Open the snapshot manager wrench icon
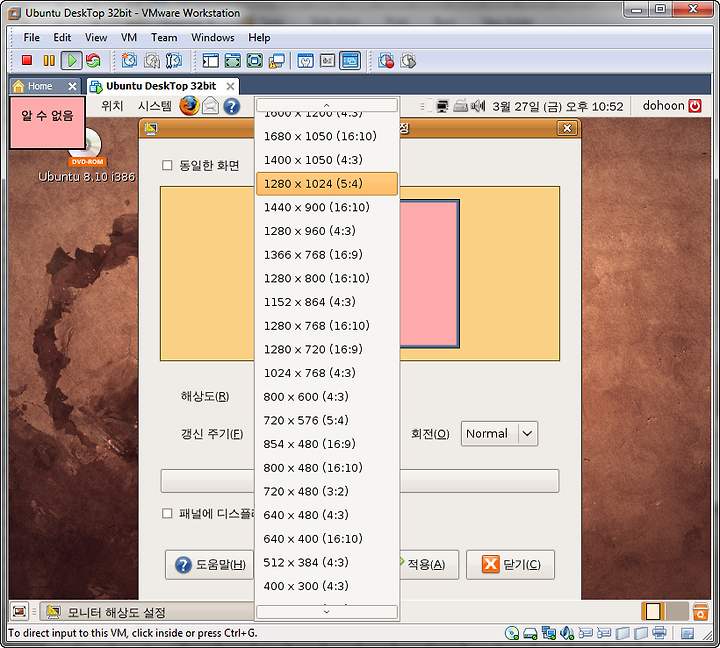The image size is (720, 648). point(174,61)
